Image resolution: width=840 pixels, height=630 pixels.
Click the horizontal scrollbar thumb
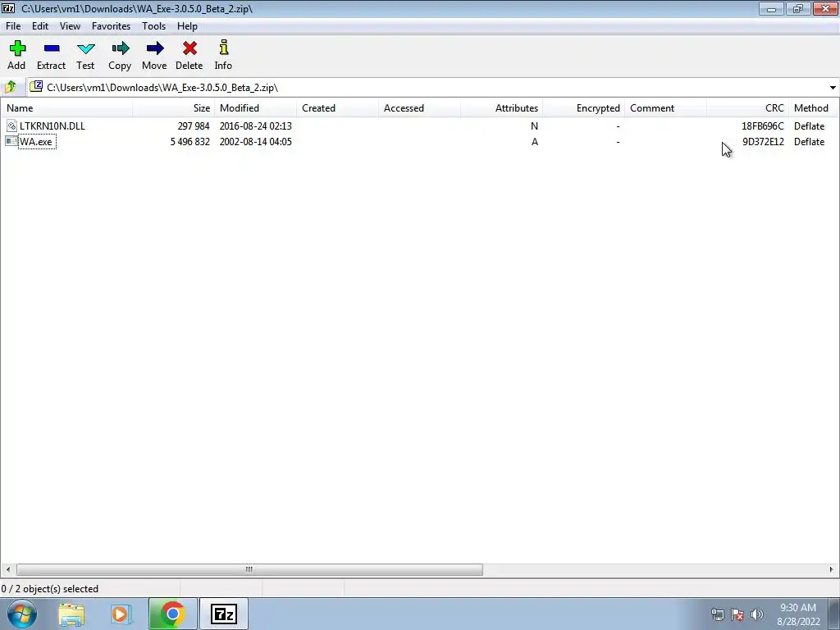pos(249,569)
